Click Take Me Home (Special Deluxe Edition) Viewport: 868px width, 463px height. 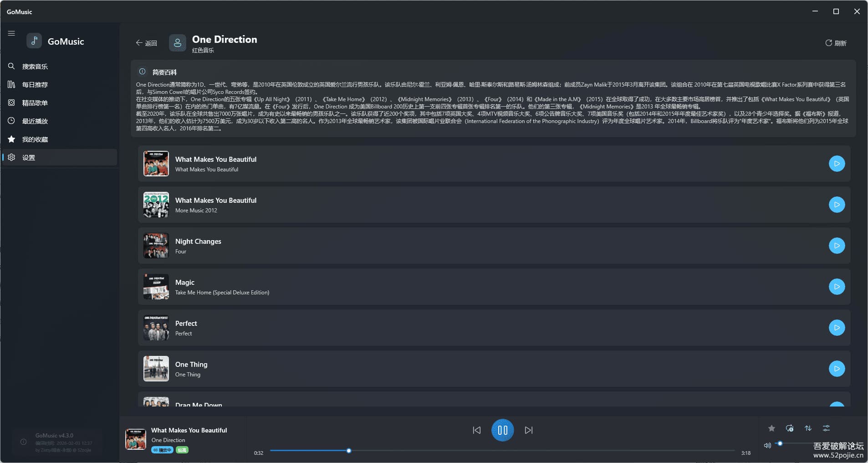tap(222, 293)
